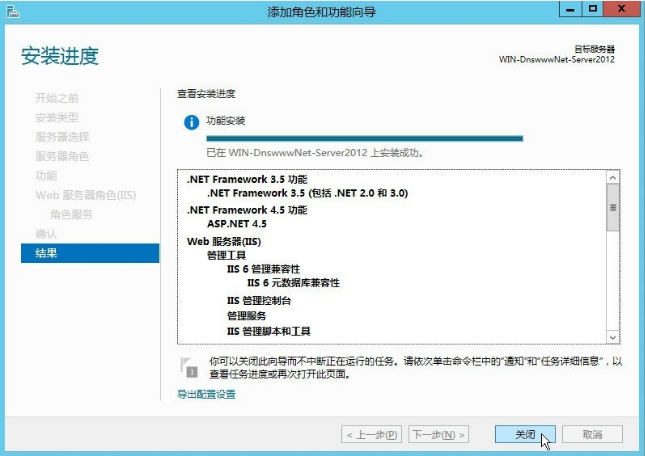Select the 功能 step in sidebar
Viewport: 645px width, 456px height.
tap(46, 176)
